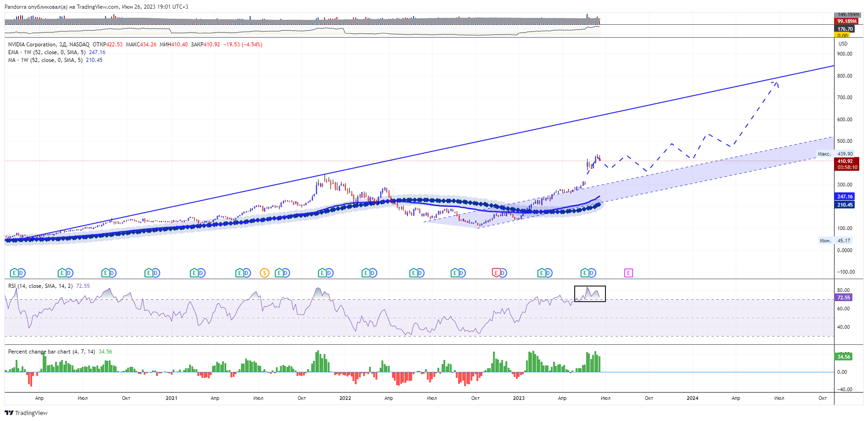Open the earnings E marker for May 2023

tap(585, 273)
